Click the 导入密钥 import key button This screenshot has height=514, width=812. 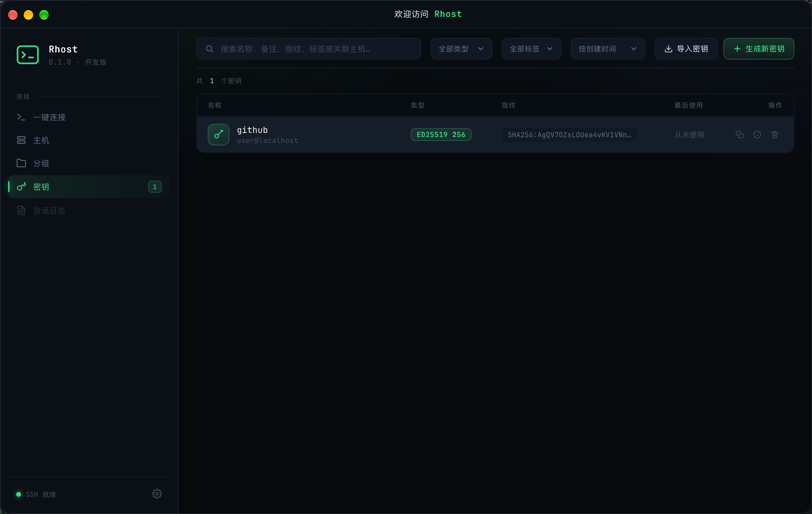686,49
